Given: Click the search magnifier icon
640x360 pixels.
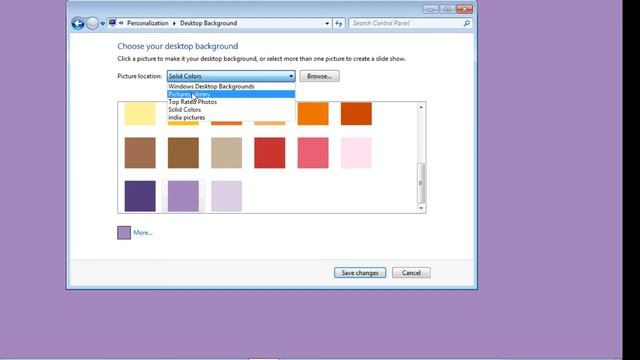Looking at the screenshot, I should coord(467,24).
